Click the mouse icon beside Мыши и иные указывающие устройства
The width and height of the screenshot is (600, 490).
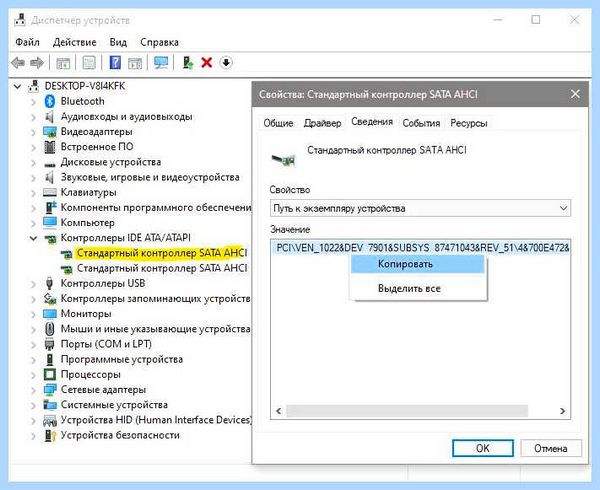pos(49,329)
